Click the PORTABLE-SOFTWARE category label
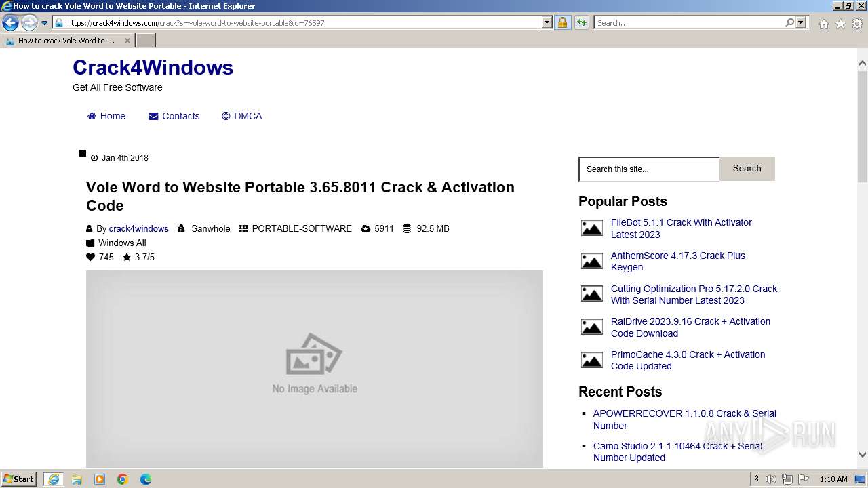The height and width of the screenshot is (488, 868). pyautogui.click(x=302, y=229)
